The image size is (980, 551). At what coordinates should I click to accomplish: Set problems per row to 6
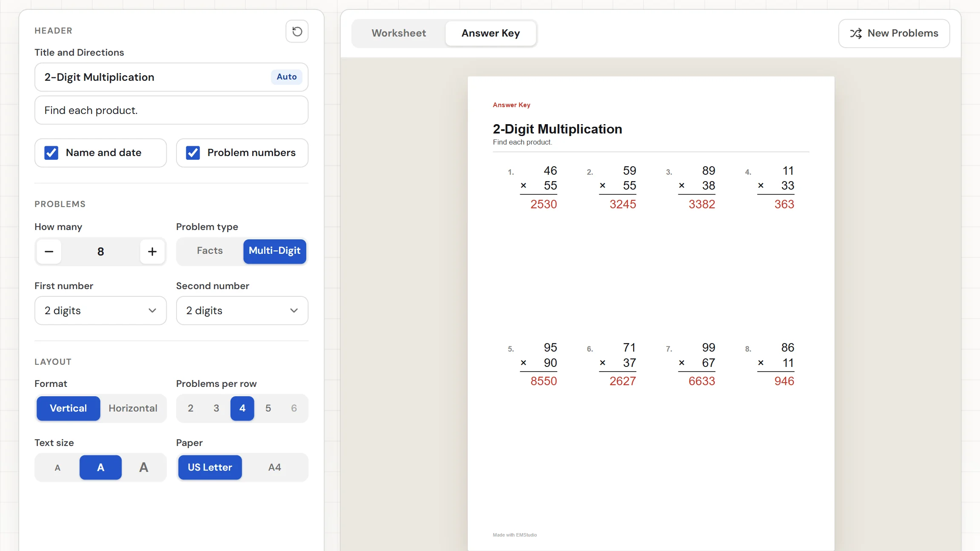[294, 408]
